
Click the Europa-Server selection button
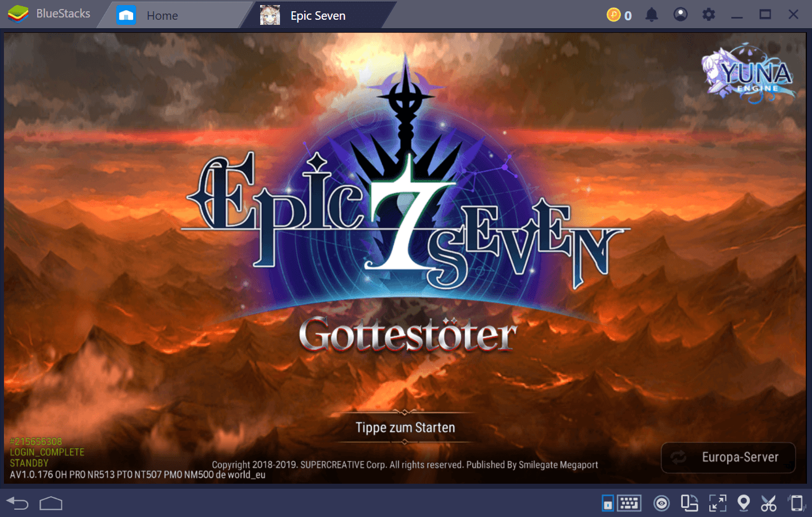pyautogui.click(x=728, y=457)
